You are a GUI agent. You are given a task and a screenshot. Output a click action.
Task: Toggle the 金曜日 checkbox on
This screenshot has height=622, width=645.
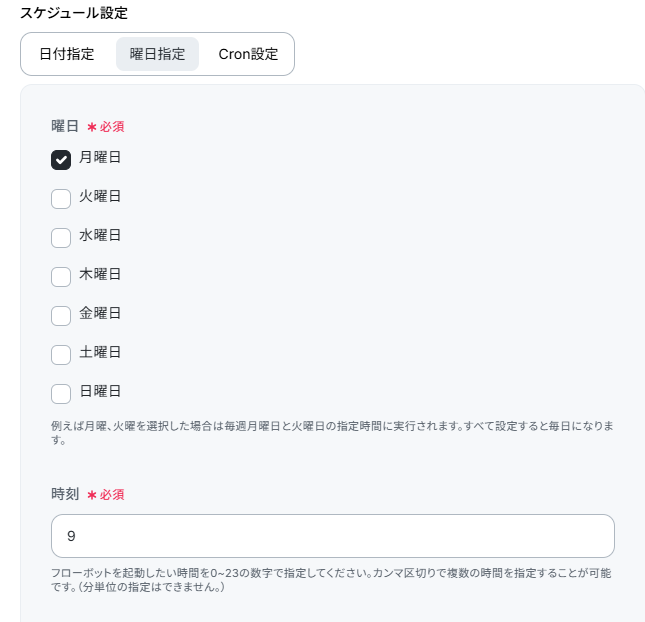61,315
